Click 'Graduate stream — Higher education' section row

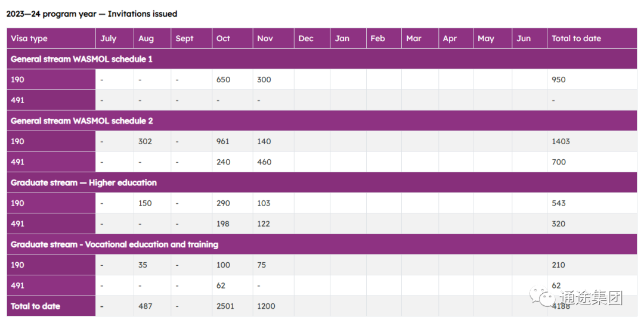click(x=322, y=183)
